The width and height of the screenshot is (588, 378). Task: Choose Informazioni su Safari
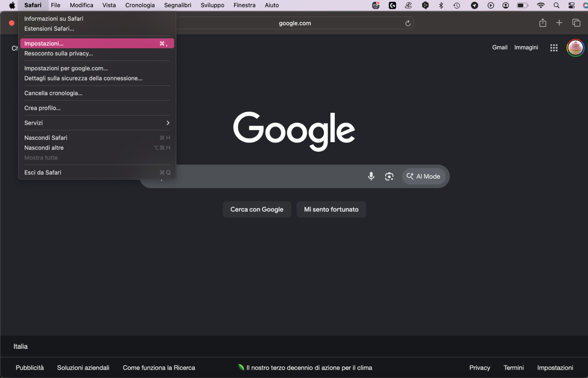point(97,19)
